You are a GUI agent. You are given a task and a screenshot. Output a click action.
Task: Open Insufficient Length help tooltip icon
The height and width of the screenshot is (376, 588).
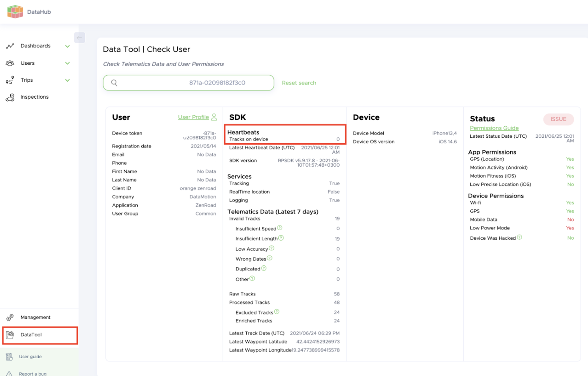(x=281, y=238)
